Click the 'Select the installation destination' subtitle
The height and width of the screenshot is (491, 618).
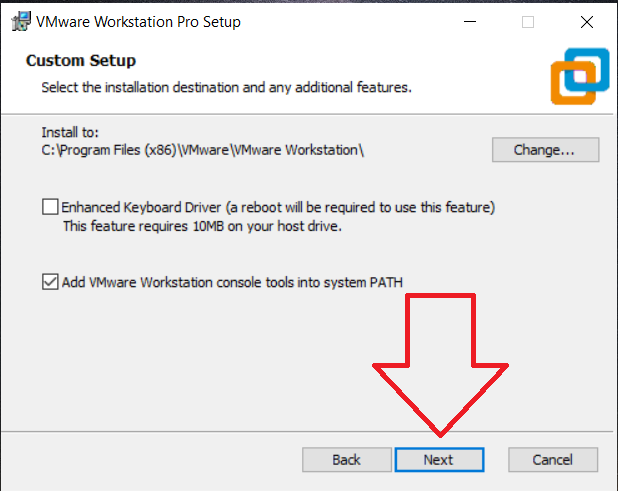226,88
